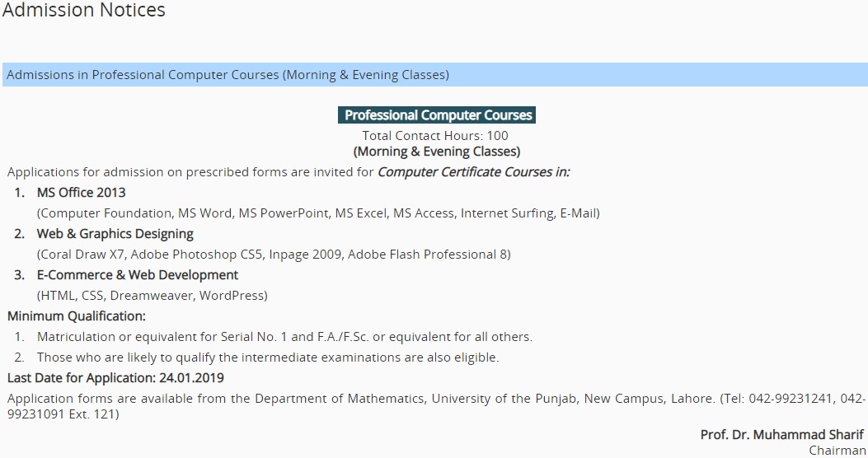
Task: Click the Admission Notices page heading
Action: coord(83,10)
